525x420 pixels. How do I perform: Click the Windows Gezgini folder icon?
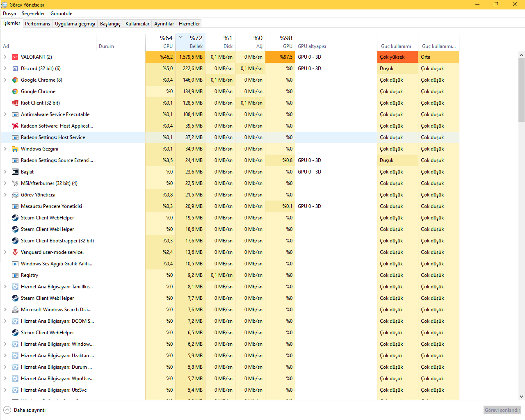tap(15, 149)
